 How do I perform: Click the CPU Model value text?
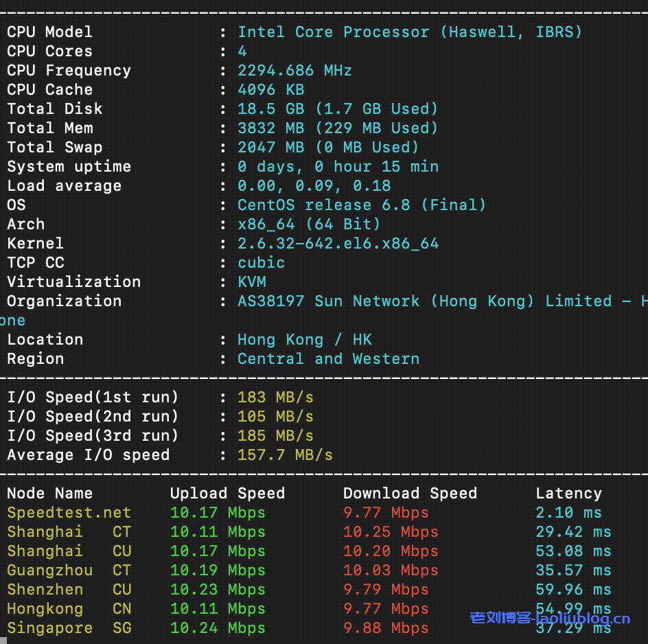tap(410, 32)
